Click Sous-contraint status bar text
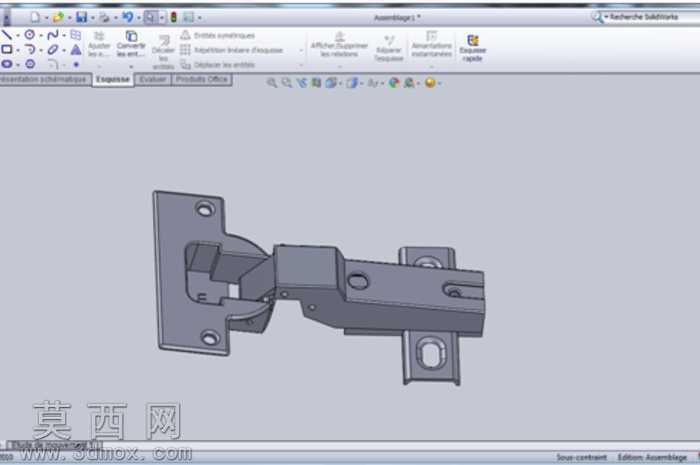700x465 pixels. tap(581, 457)
